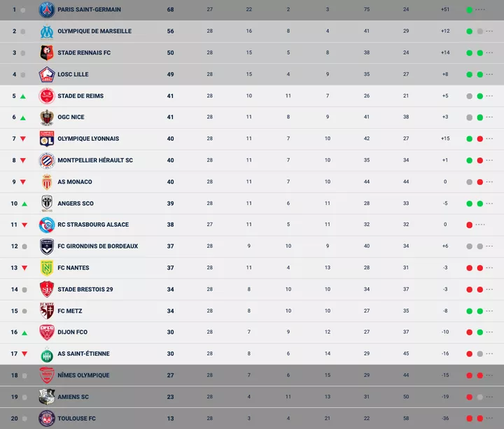Screen dimensions: 504x429
Task: Open the Montpellier Hérault SC team link
Action: point(95,160)
